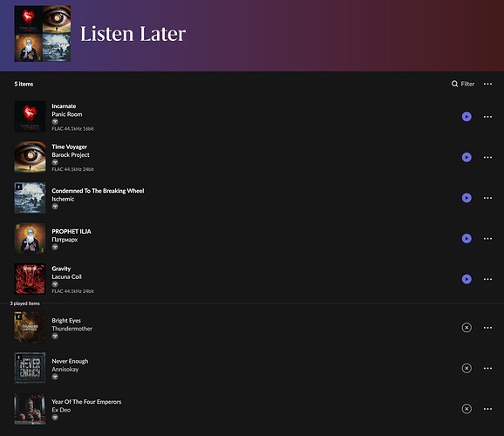Click the service icon under Ischemic
The height and width of the screenshot is (436, 504).
point(55,207)
